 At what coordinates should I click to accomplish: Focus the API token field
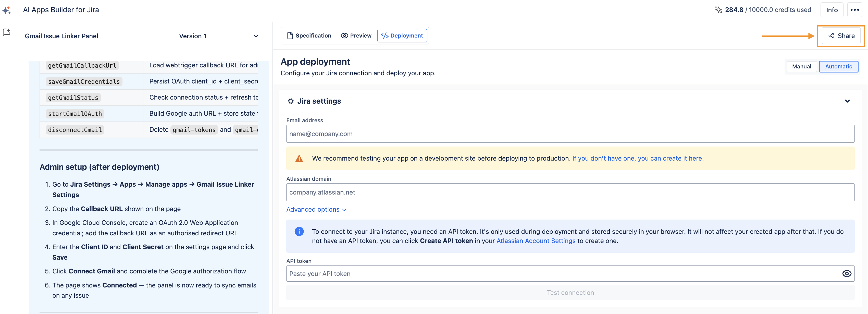[570, 273]
